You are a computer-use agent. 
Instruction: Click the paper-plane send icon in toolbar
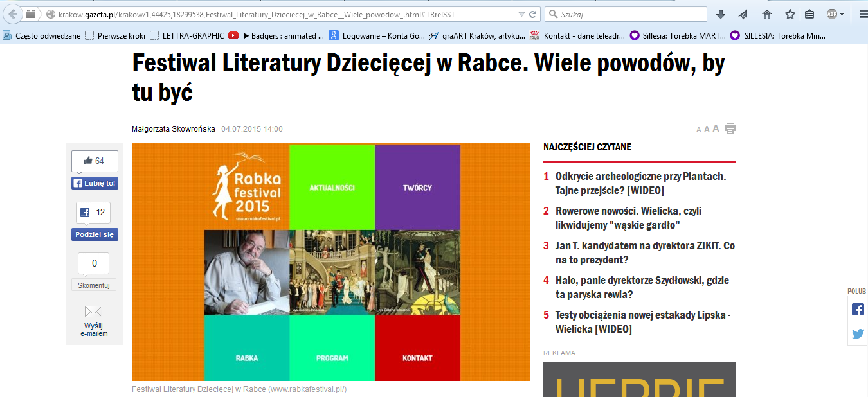pos(743,14)
